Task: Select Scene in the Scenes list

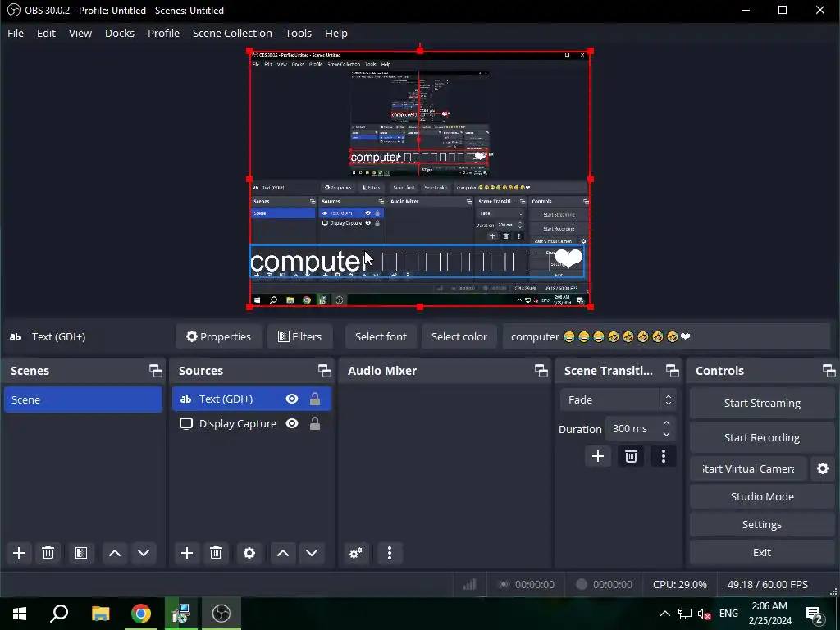Action: (x=83, y=399)
